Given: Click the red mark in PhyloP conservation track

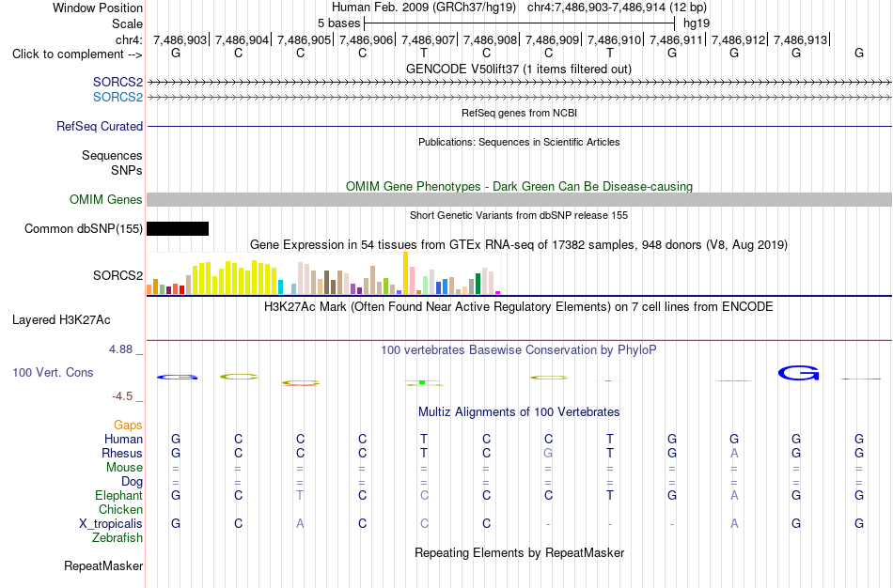Looking at the screenshot, I should coord(734,380).
